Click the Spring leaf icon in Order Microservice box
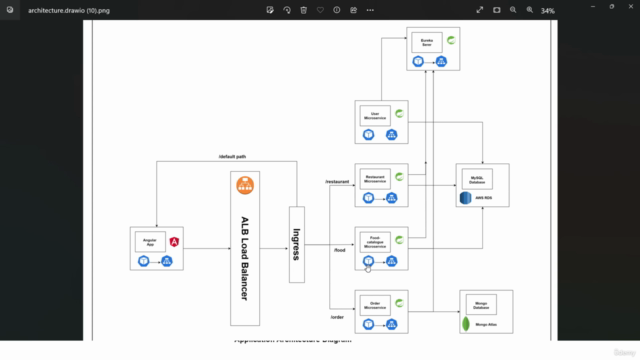This screenshot has height=360, width=640. click(400, 303)
